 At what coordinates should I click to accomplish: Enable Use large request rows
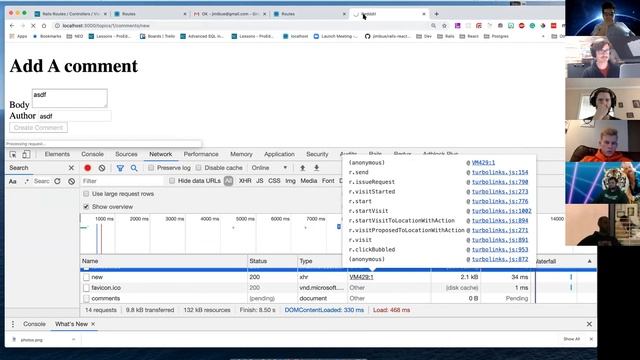pos(86,194)
